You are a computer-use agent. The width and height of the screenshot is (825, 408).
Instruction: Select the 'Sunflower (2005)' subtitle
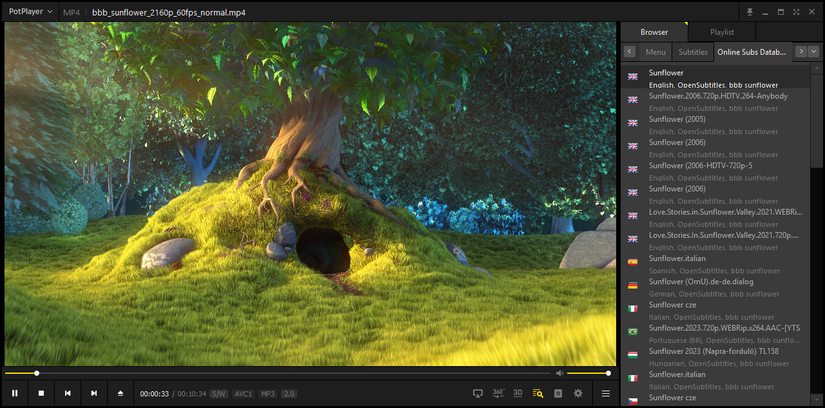click(x=715, y=124)
